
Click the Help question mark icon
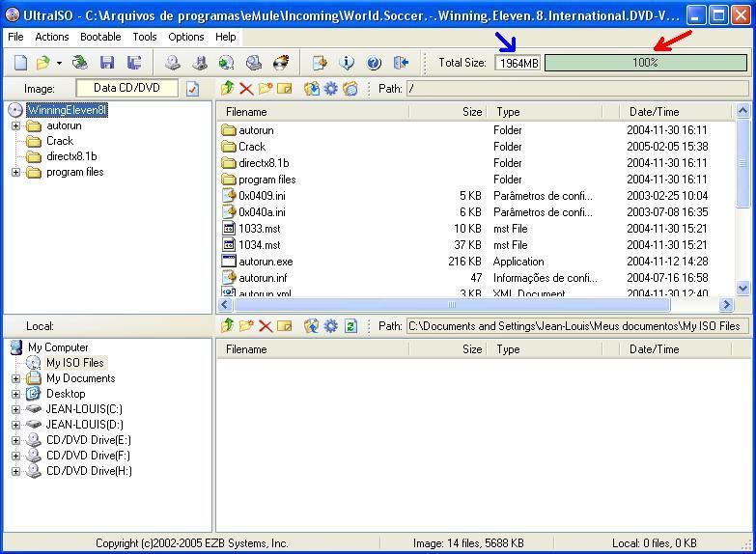(374, 63)
